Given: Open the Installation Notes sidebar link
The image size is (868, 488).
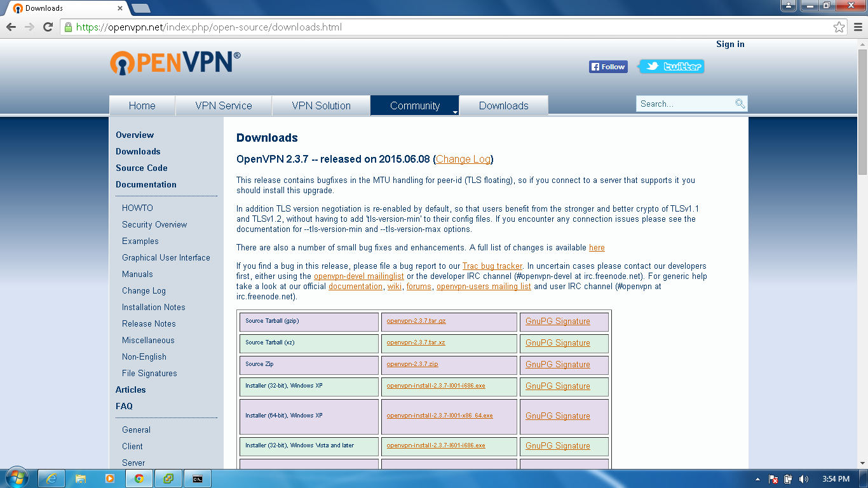Looking at the screenshot, I should 154,307.
